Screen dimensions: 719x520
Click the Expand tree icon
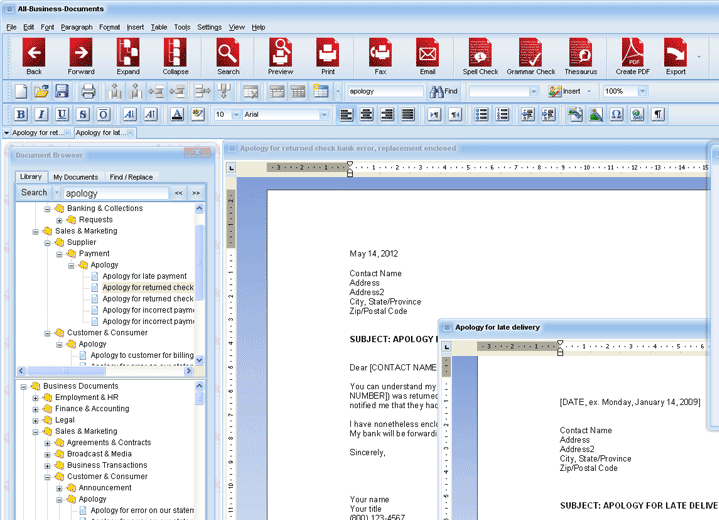(x=128, y=57)
